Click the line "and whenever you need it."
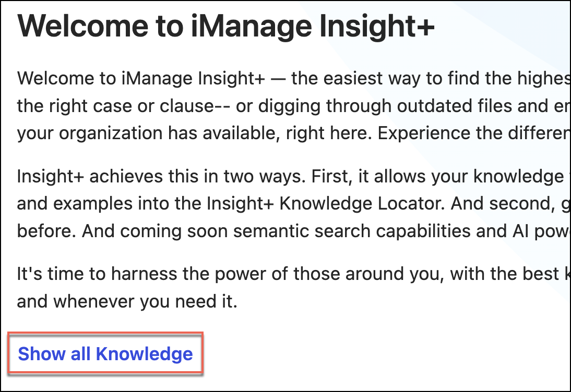The width and height of the screenshot is (571, 392). [127, 301]
